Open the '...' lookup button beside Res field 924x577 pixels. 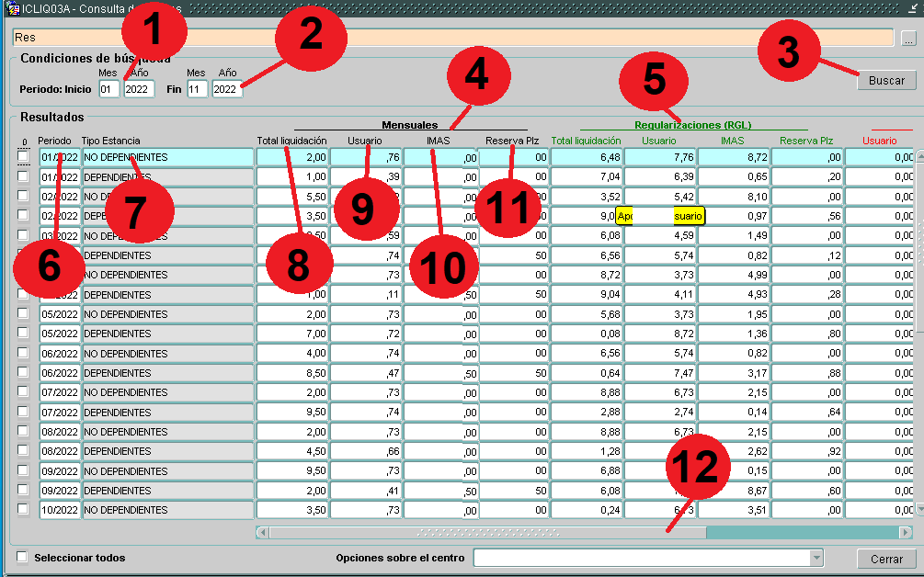907,39
